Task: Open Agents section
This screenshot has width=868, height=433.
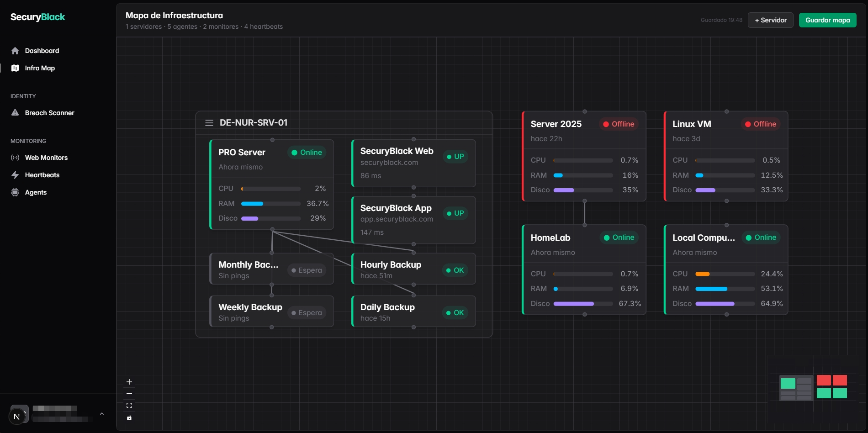Action: click(36, 192)
